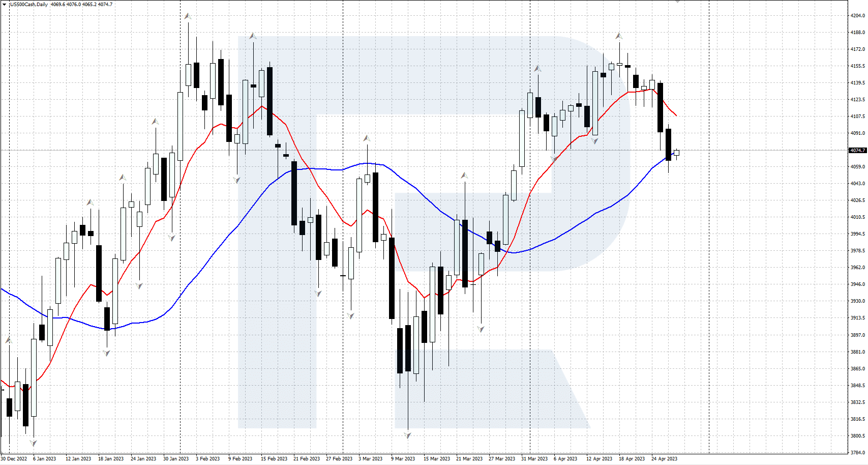
Task: Select the date label 31 Mar 2023
Action: (534, 458)
